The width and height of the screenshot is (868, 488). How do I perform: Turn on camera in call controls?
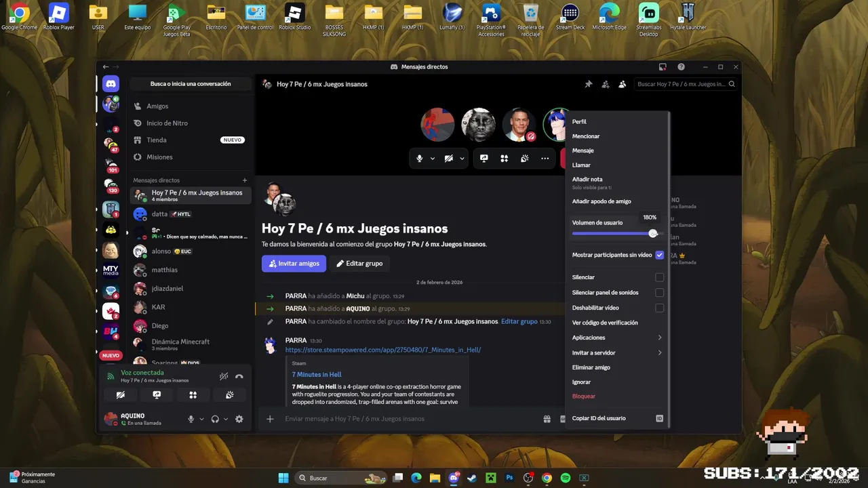tap(449, 159)
